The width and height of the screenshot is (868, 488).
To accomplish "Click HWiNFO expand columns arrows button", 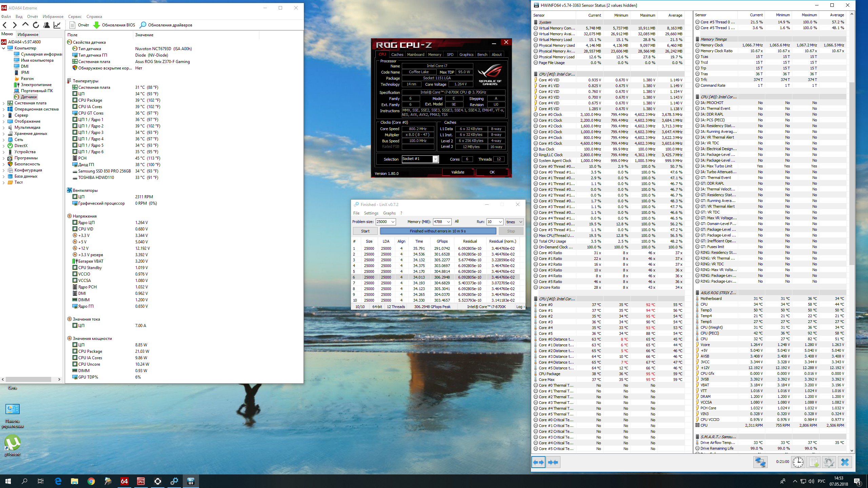I will tap(538, 462).
